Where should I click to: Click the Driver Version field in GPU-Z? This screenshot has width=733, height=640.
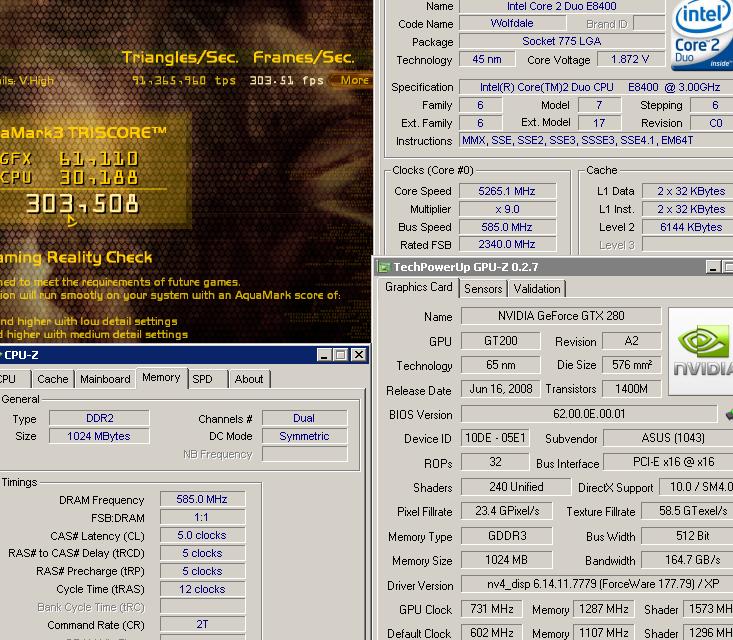pyautogui.click(x=597, y=584)
